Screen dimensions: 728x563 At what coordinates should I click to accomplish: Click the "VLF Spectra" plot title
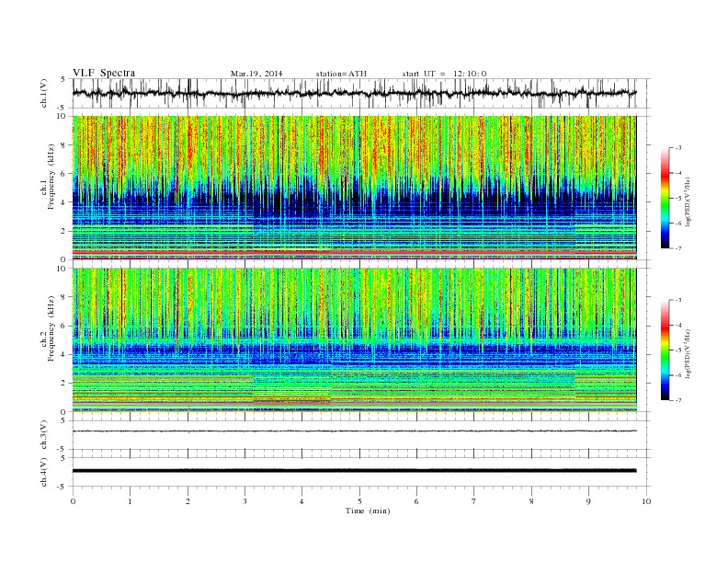coord(104,73)
